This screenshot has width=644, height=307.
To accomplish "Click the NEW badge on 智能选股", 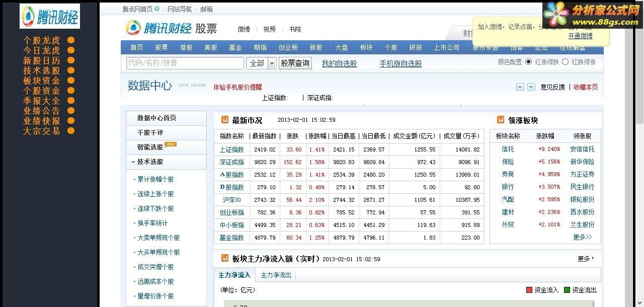I will (x=171, y=144).
